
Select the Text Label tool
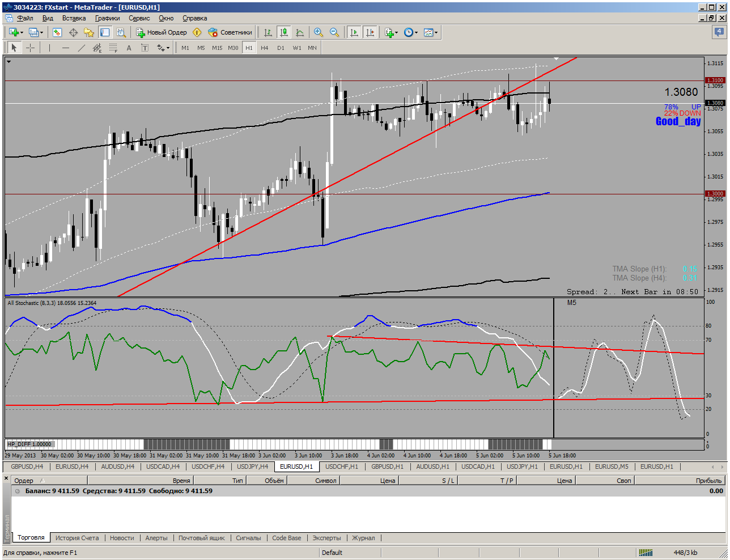coord(145,48)
